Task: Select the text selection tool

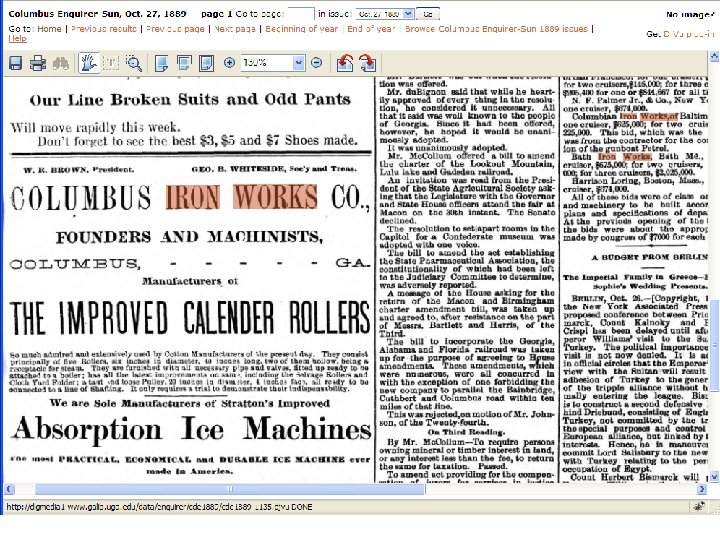Action: [x=110, y=63]
